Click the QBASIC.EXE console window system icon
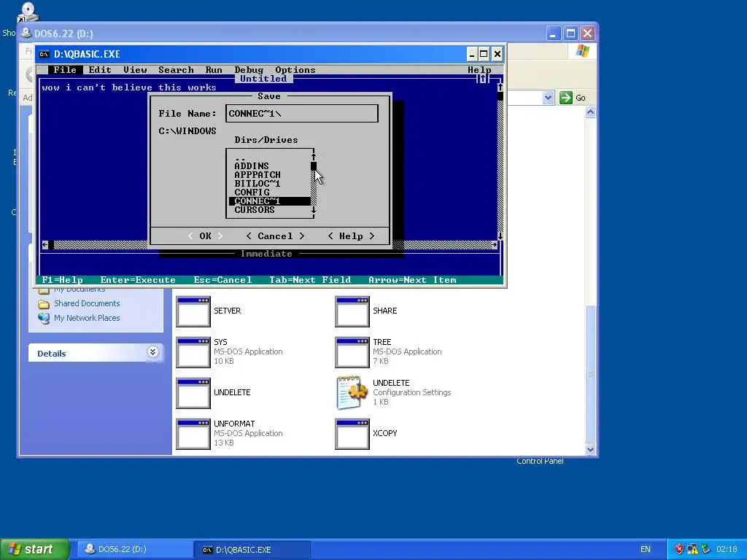This screenshot has width=747, height=560. pos(44,54)
